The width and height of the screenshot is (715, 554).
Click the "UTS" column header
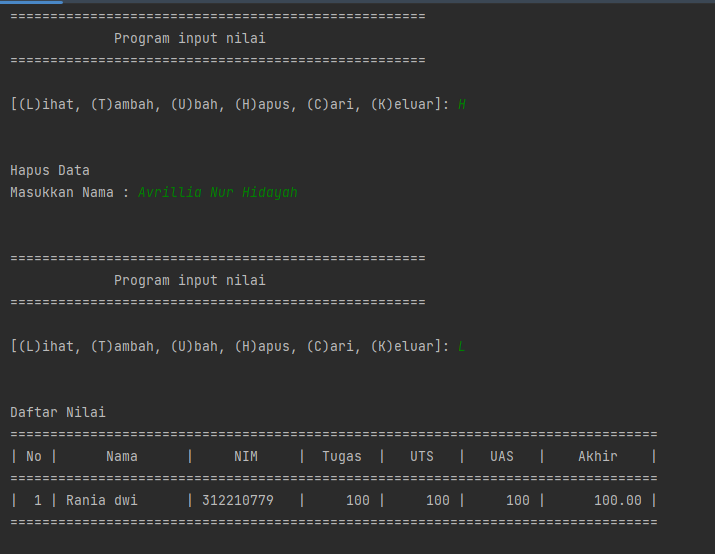422,456
